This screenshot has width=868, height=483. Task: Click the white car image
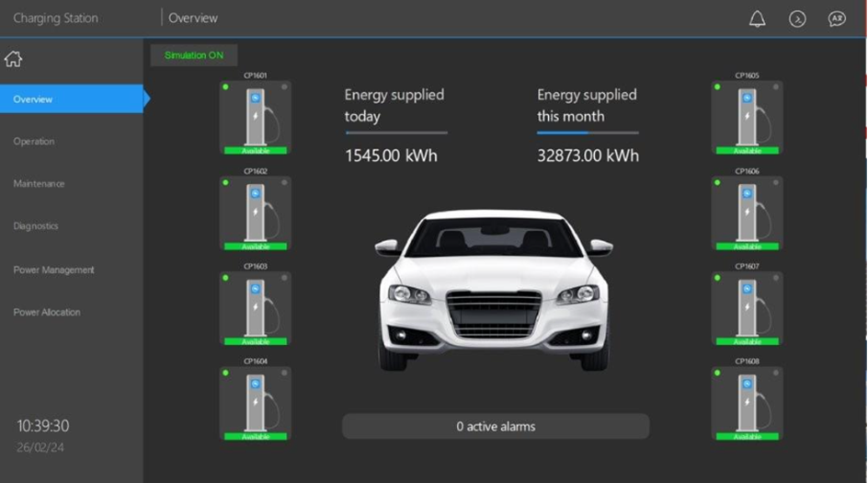[494, 290]
